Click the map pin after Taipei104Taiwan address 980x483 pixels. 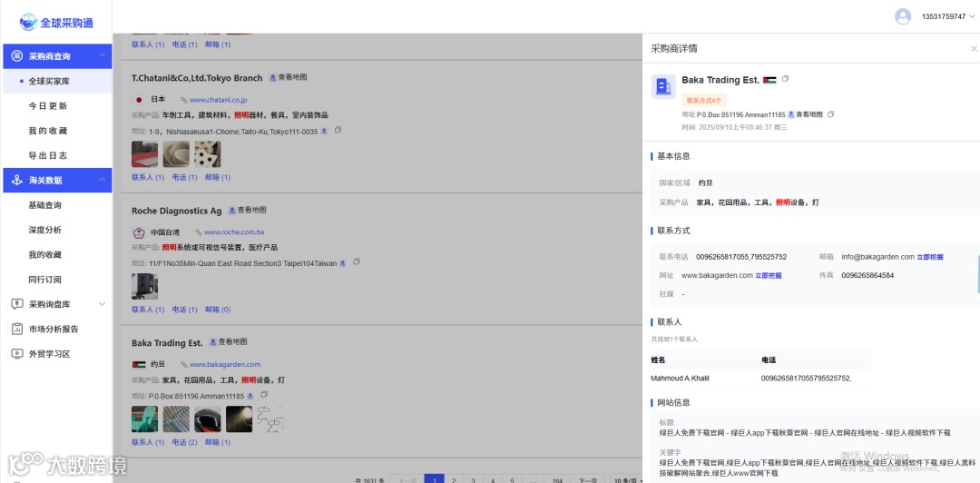point(342,264)
